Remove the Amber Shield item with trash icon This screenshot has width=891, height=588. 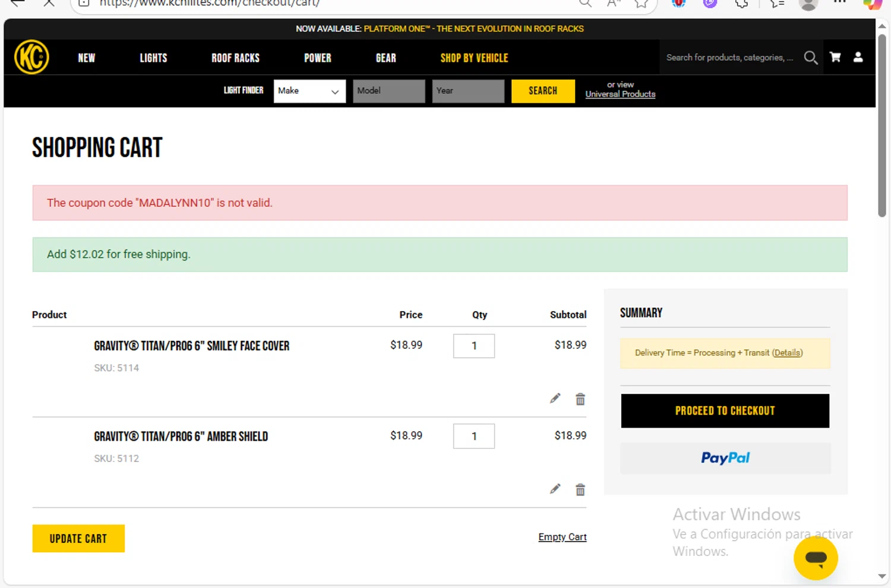pyautogui.click(x=580, y=489)
